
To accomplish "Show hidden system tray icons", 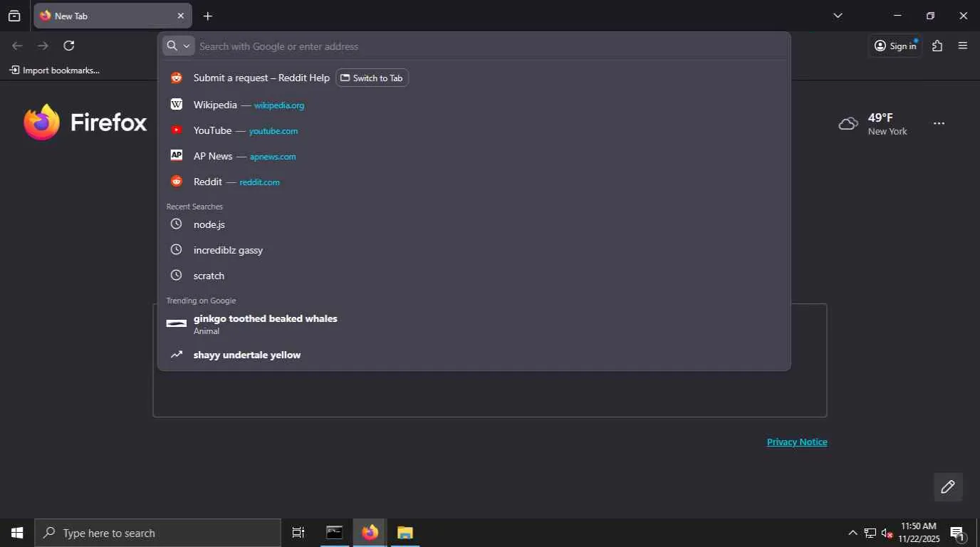I will 853,533.
